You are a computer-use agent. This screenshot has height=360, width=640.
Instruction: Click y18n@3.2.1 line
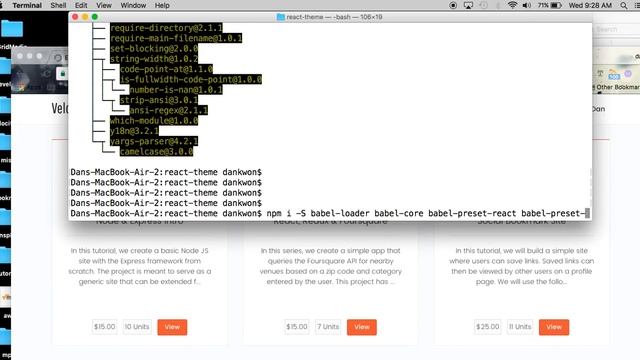pos(134,131)
